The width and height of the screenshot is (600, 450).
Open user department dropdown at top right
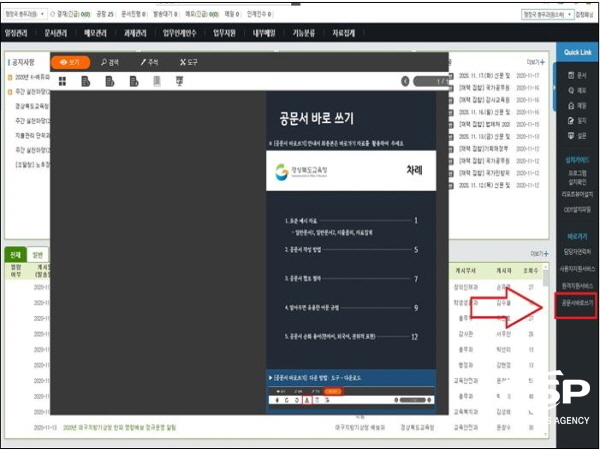coord(548,15)
